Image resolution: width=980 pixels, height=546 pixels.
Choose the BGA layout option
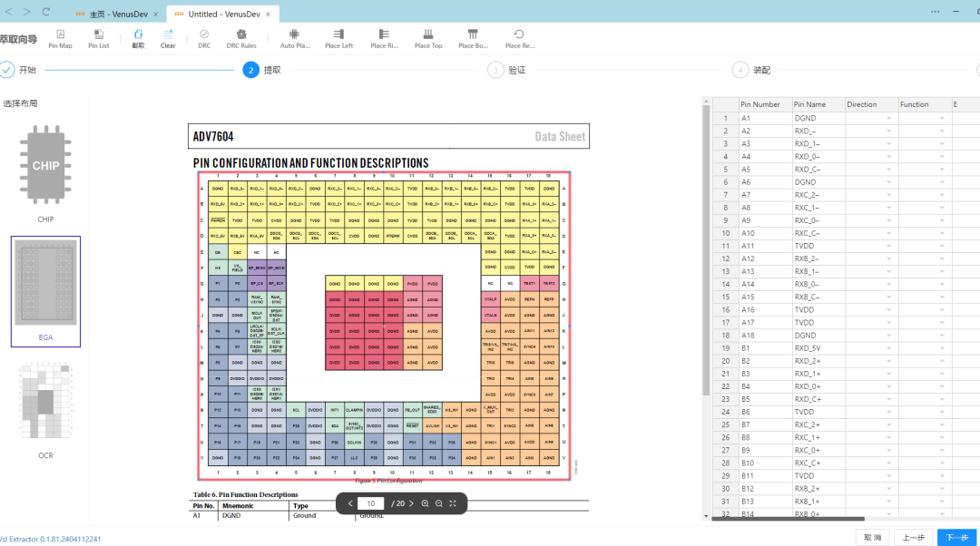[x=45, y=291]
